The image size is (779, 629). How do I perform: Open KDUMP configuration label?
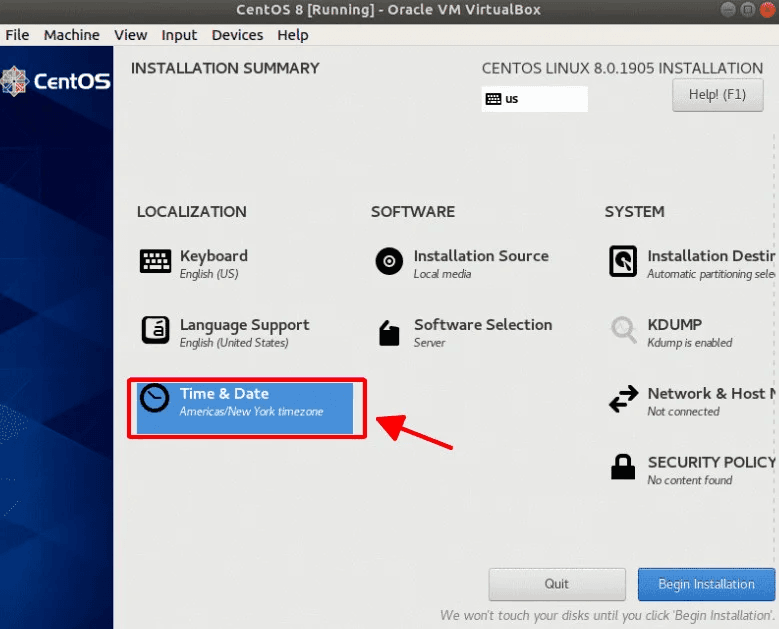click(675, 324)
